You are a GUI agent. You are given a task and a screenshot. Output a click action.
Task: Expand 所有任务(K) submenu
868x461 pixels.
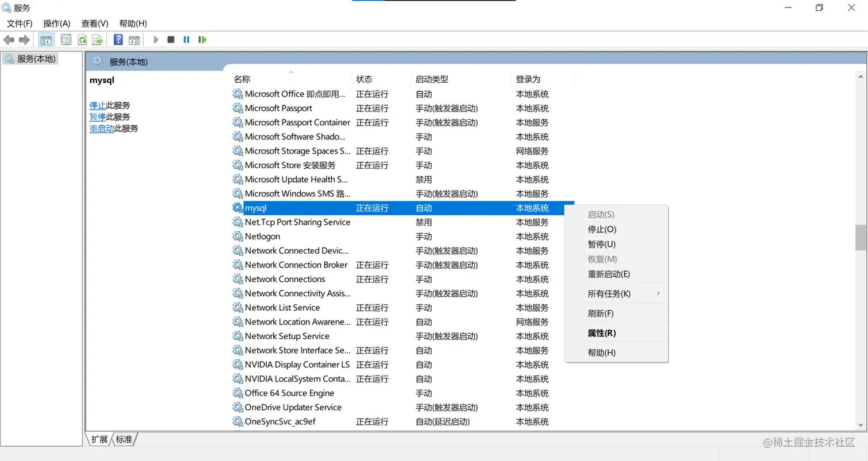coord(617,293)
